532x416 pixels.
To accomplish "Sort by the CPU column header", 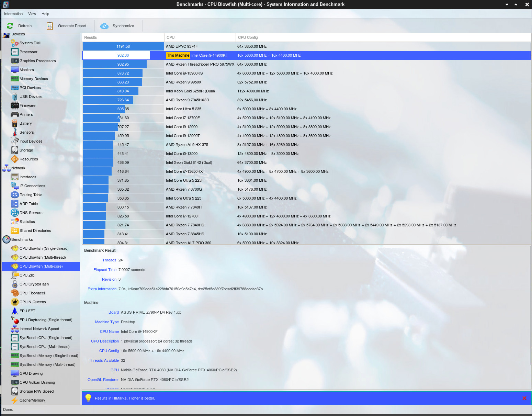I will tap(200, 37).
